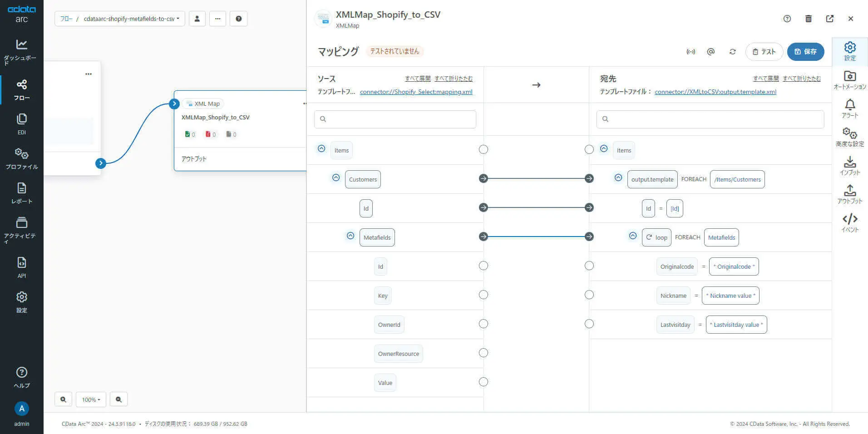Click the blue Save button
The height and width of the screenshot is (434, 868).
pos(805,52)
